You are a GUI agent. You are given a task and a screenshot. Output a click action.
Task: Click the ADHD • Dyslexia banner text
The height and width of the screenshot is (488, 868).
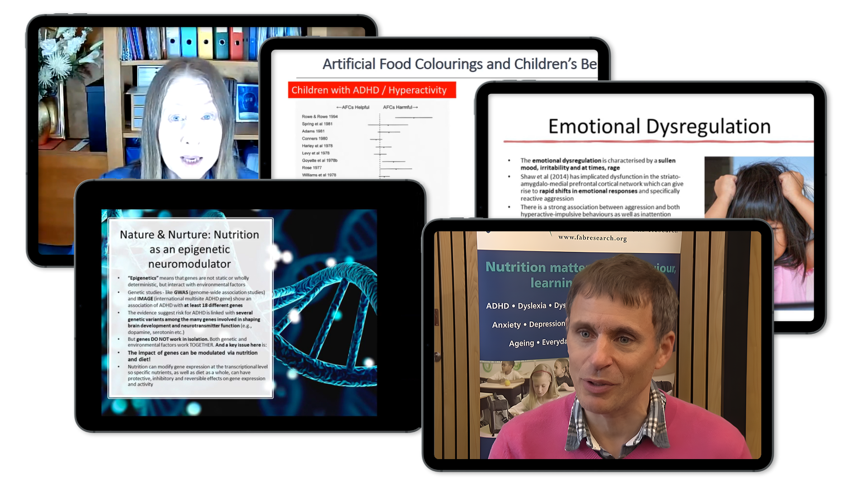pyautogui.click(x=525, y=306)
